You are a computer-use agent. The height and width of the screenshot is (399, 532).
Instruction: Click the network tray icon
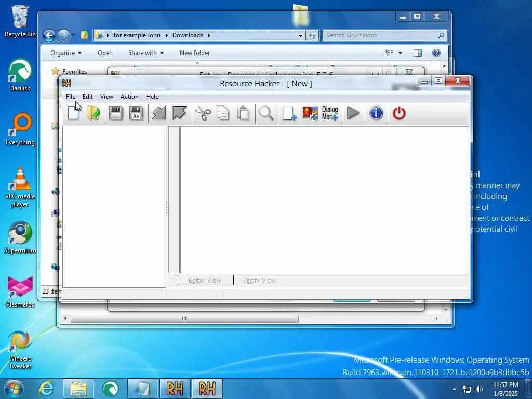pyautogui.click(x=467, y=389)
